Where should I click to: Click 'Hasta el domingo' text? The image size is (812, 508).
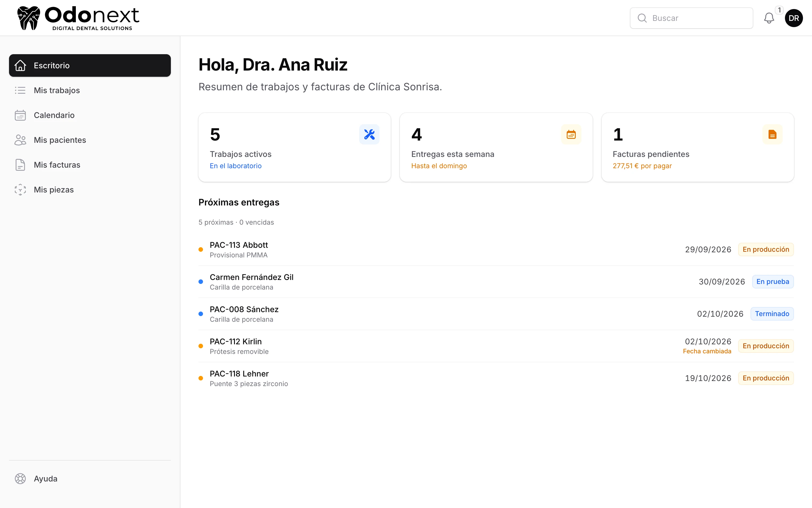coord(439,166)
